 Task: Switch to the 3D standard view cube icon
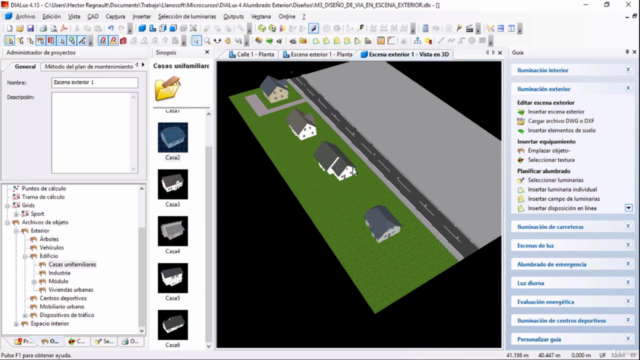[x=142, y=28]
